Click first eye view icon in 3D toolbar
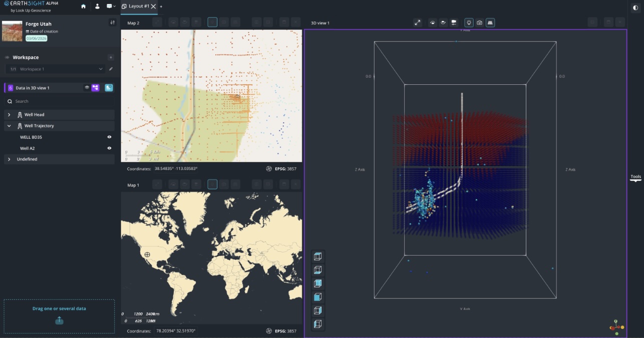 click(432, 23)
